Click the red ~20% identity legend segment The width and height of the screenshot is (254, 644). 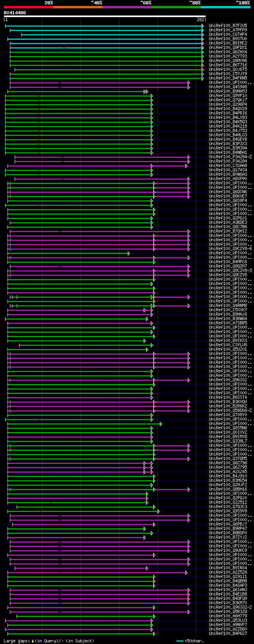coord(29,7)
